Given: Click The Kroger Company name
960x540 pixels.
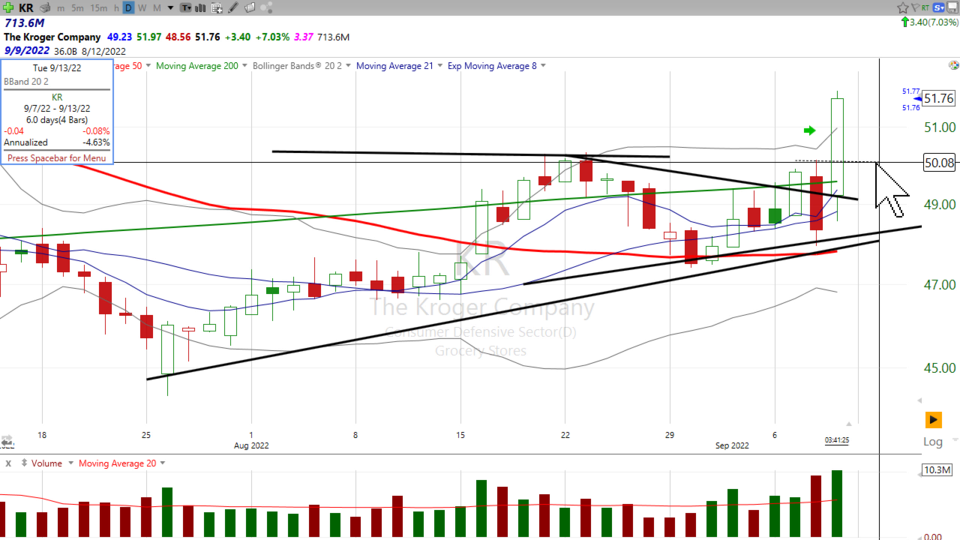Looking at the screenshot, I should tap(52, 37).
